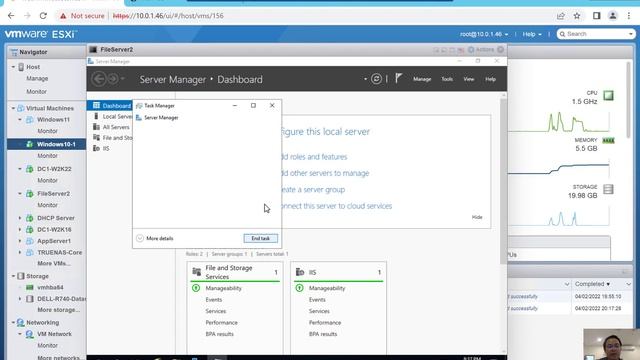The width and height of the screenshot is (640, 360).
Task: Click the CPU chart icon
Action: click(608, 96)
